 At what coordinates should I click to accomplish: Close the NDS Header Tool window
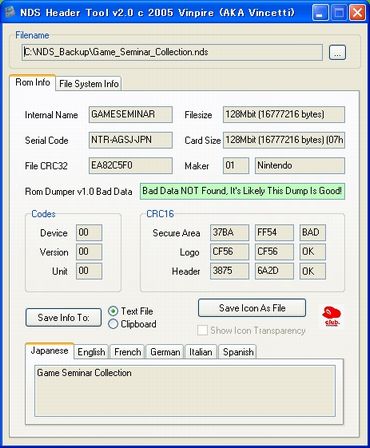click(x=357, y=13)
